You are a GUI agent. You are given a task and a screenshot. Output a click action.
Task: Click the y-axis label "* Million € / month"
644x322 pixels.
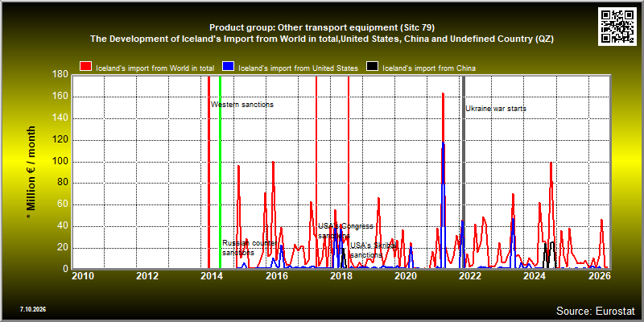[x=31, y=172]
